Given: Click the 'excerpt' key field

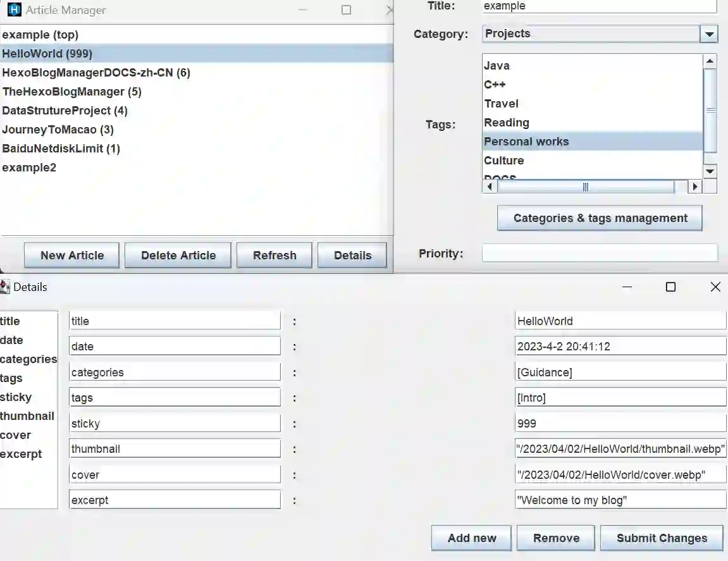Looking at the screenshot, I should coord(175,500).
